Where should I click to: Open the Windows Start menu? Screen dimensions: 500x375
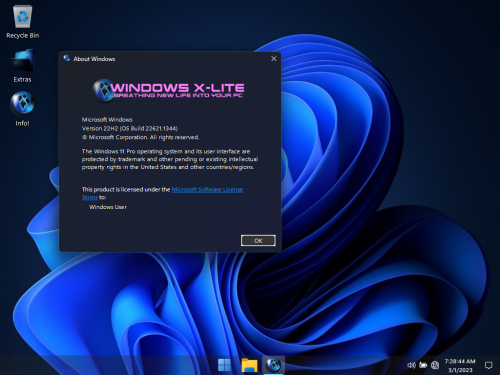point(224,365)
